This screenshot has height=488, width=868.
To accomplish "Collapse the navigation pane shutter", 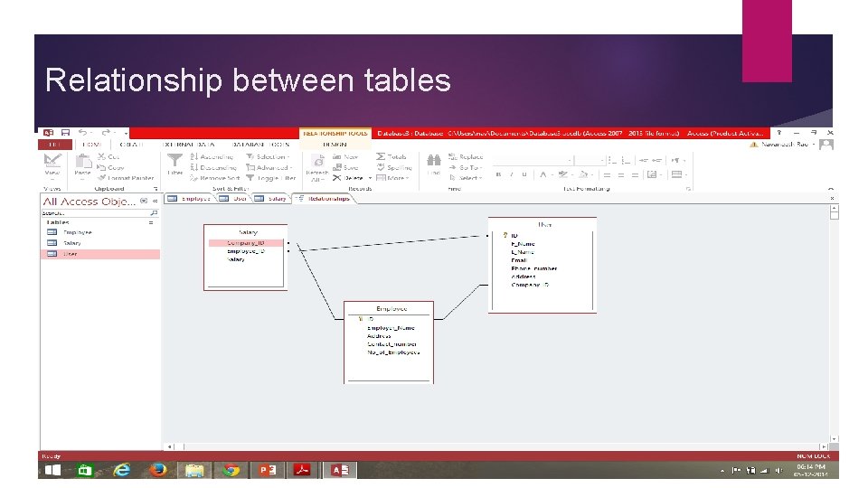I will 155,201.
